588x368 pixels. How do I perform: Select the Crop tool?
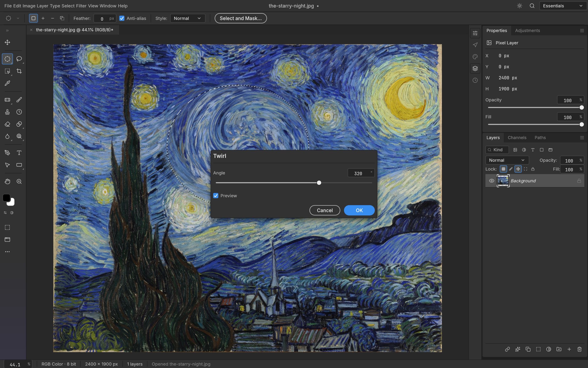19,71
